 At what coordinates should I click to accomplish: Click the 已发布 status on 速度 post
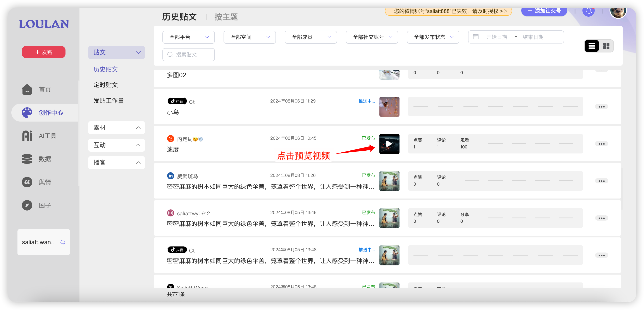pos(368,138)
